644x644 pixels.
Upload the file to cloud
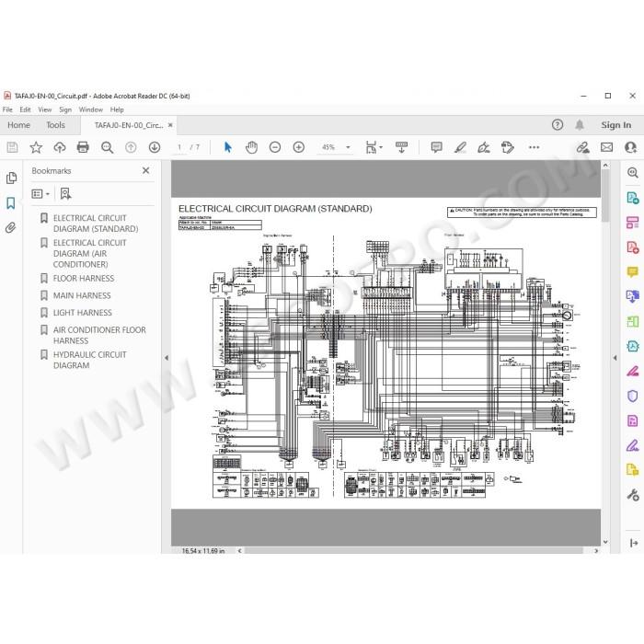click(60, 147)
